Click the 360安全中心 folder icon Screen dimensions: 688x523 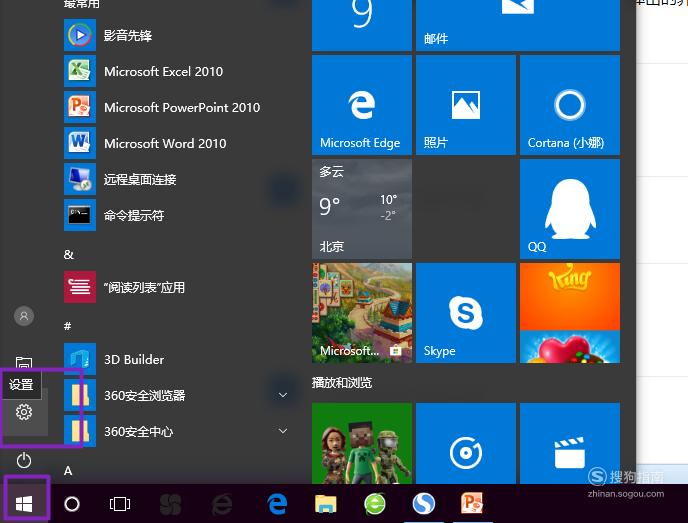click(80, 431)
